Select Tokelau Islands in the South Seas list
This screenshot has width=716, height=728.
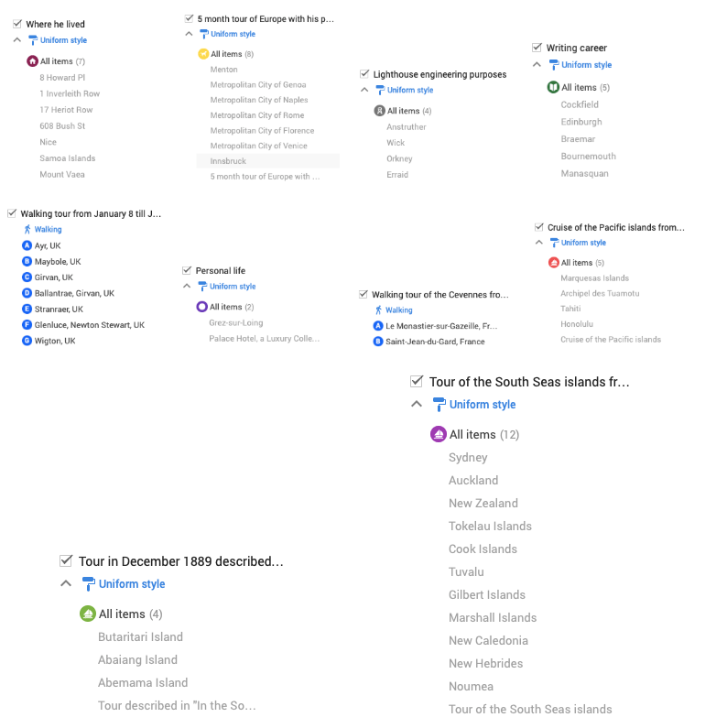click(490, 526)
